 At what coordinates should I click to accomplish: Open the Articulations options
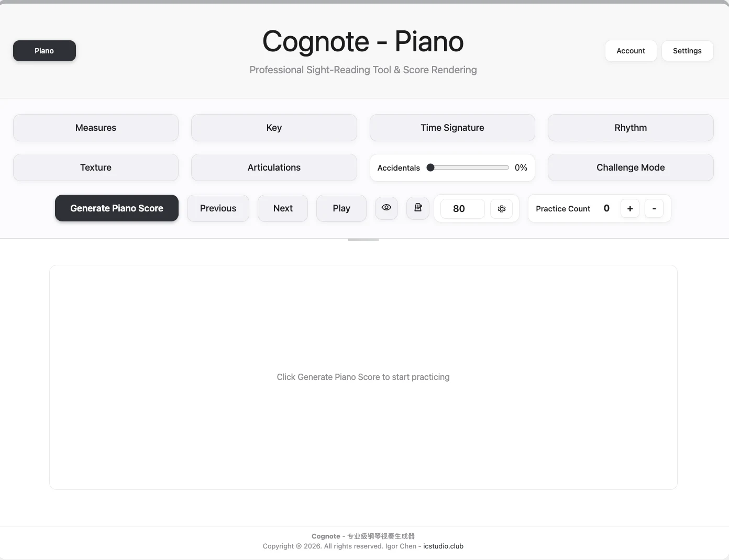click(274, 167)
